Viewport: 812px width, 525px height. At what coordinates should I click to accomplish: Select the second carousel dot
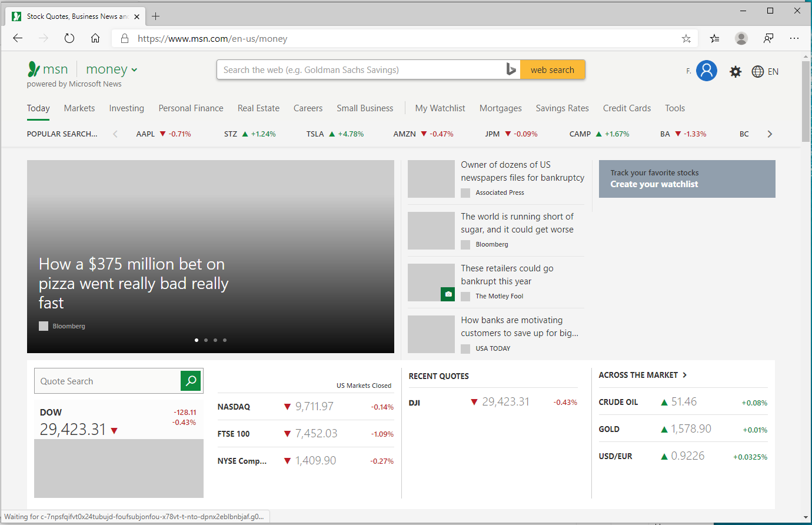tap(206, 340)
